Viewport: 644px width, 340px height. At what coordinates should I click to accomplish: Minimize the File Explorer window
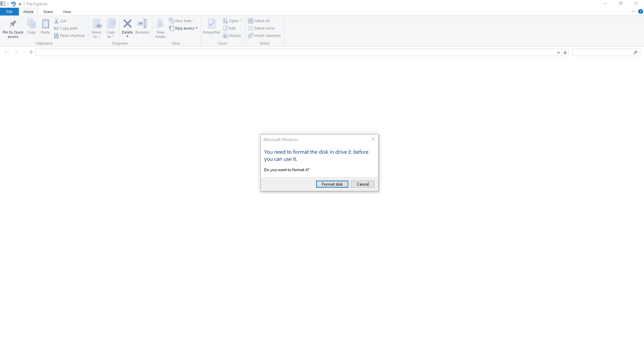pos(605,4)
